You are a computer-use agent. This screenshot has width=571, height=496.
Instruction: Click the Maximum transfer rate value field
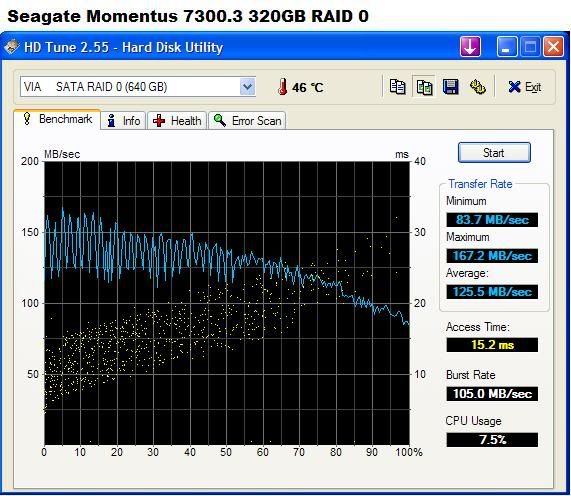492,256
